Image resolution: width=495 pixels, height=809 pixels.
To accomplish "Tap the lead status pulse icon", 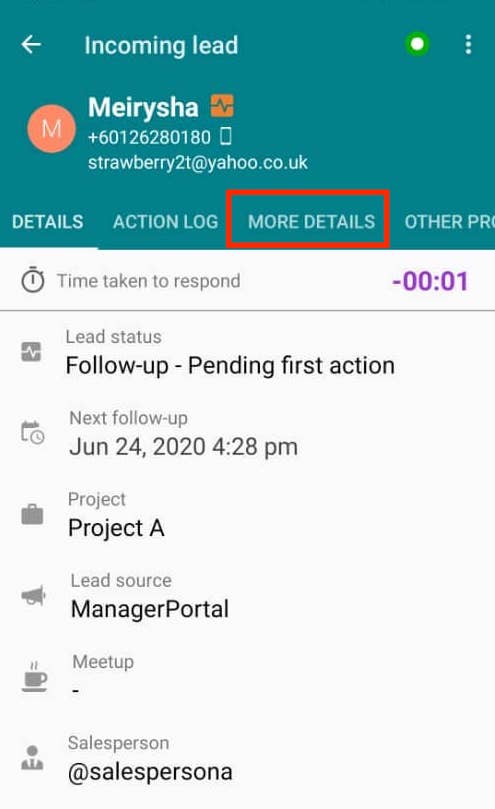I will click(31, 352).
